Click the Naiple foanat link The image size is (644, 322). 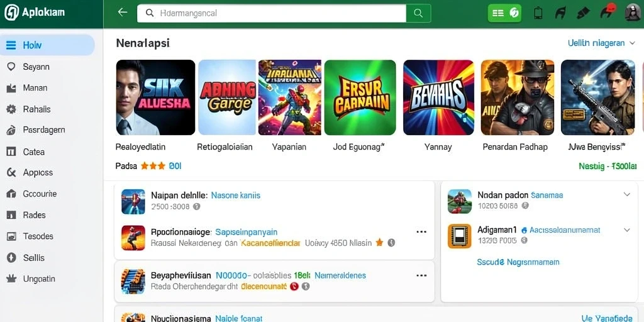(x=238, y=318)
